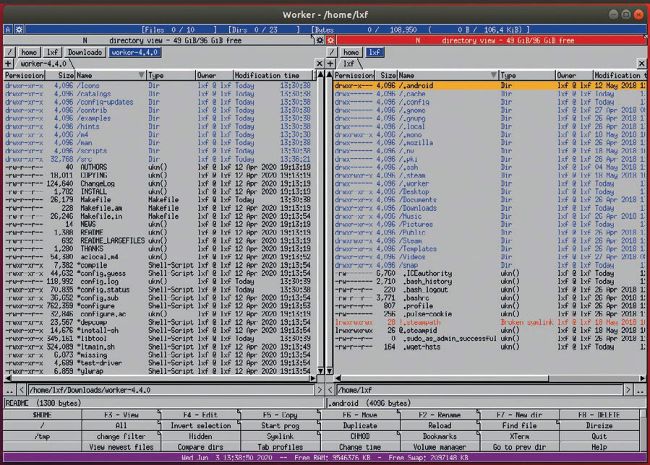Click the F2 - Rename button

click(439, 415)
